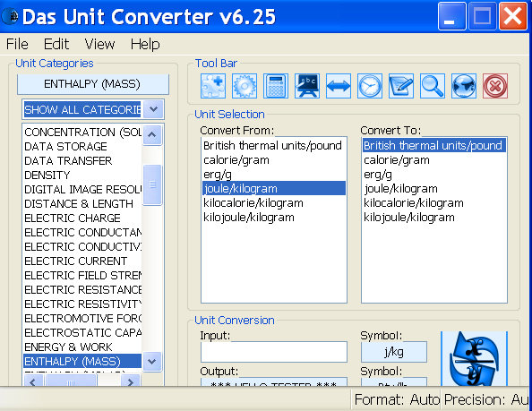Choose calorie/gram in Convert To list
The width and height of the screenshot is (532, 411).
[x=434, y=160]
